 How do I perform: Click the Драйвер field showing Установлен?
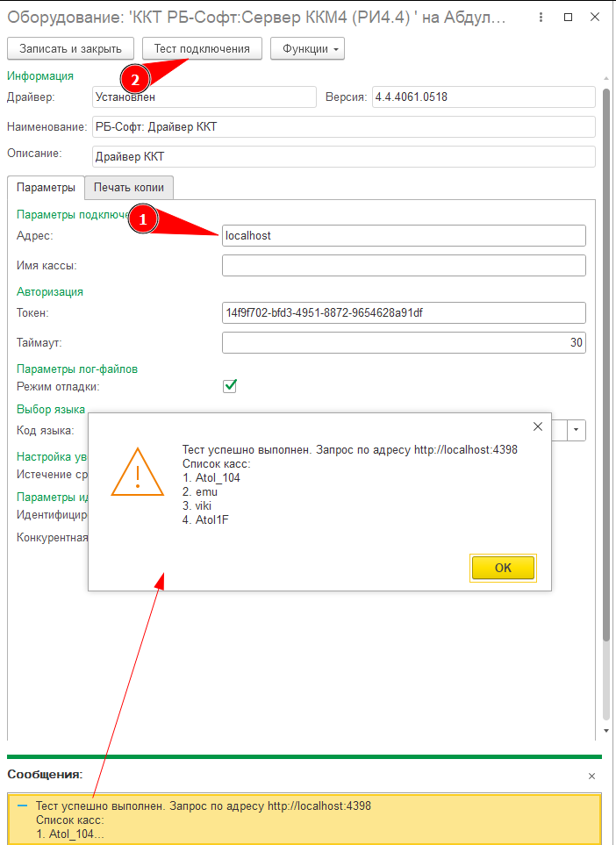coord(204,97)
